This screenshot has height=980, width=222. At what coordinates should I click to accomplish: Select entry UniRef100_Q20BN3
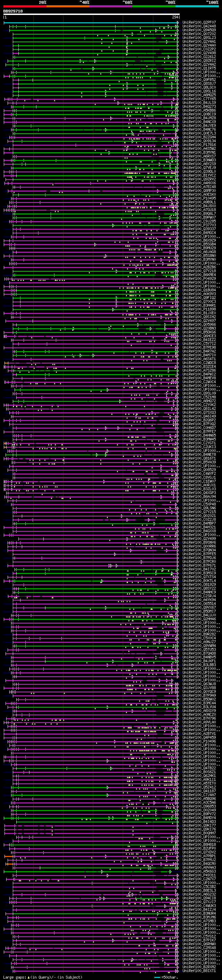coord(199,328)
